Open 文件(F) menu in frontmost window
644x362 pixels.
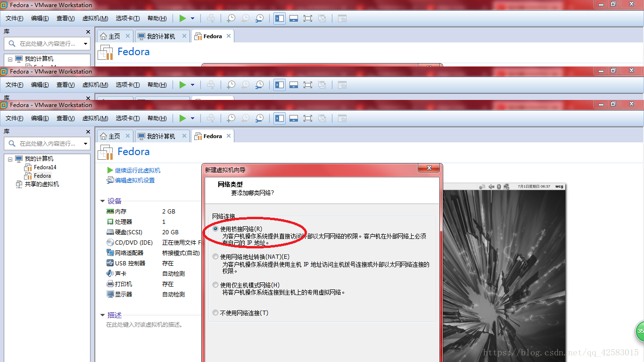(15, 118)
